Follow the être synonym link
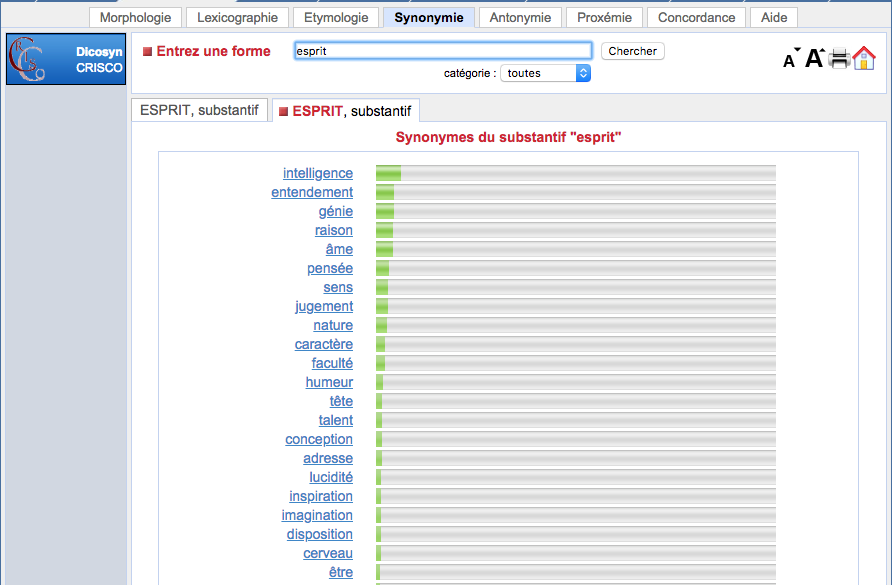This screenshot has width=893, height=585. (341, 572)
